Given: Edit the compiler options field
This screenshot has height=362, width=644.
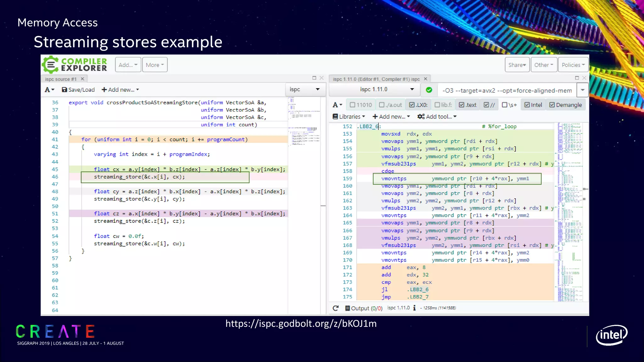Looking at the screenshot, I should click(x=507, y=90).
